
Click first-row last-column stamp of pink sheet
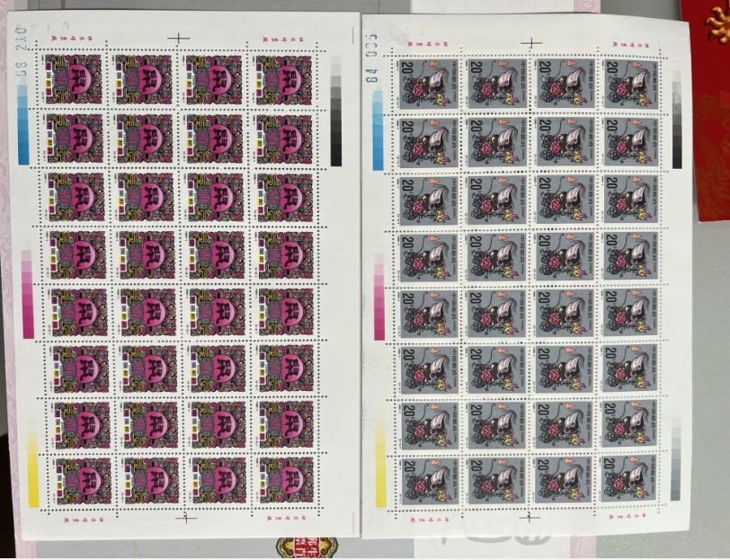(x=283, y=80)
